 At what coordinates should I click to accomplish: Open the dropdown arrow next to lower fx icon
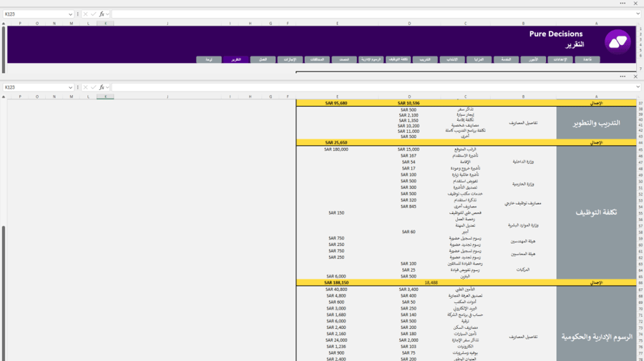[x=107, y=88]
